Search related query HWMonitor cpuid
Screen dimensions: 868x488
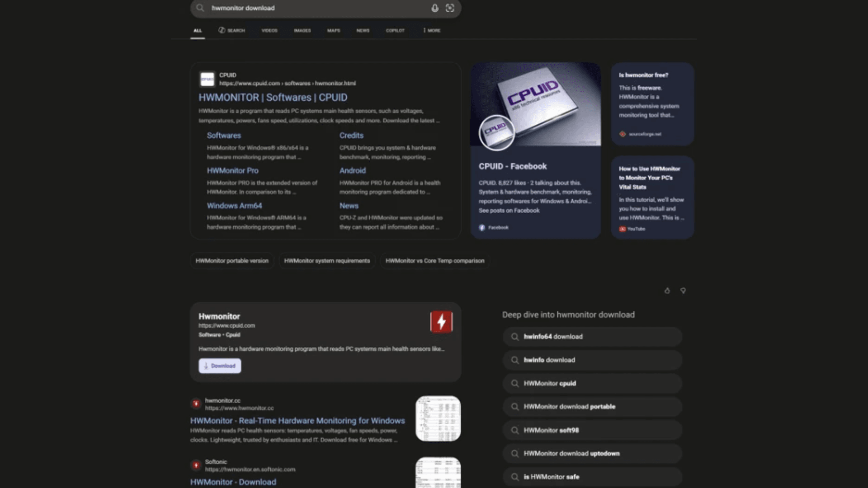[592, 384]
